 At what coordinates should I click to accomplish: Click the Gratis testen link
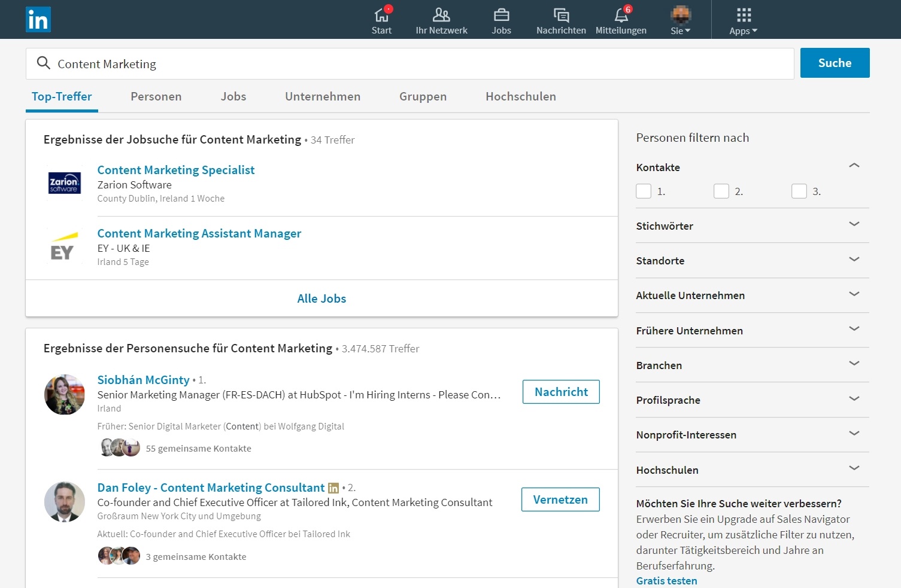666,581
